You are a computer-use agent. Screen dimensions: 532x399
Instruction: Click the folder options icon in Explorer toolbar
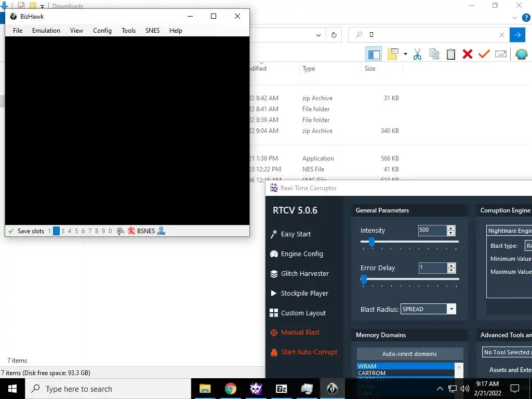point(393,54)
